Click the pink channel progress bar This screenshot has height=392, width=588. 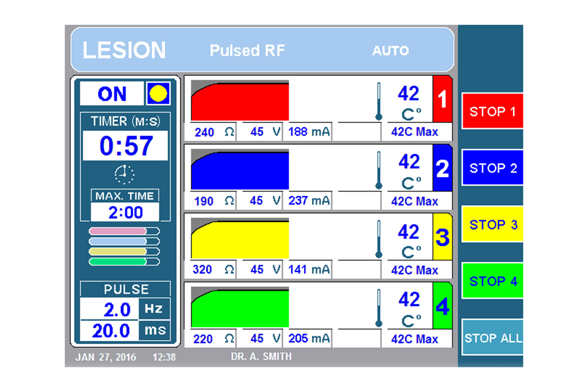coord(124,231)
